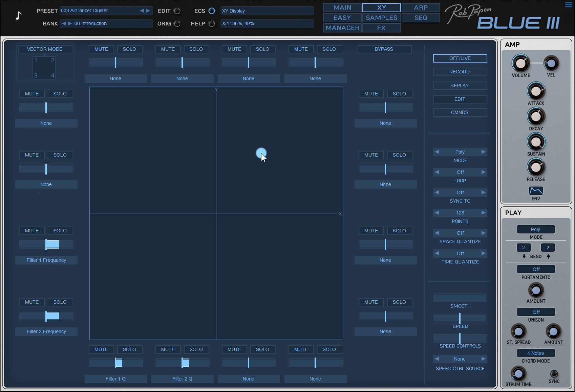This screenshot has height=392, width=575.
Task: Select previous preset arrow
Action: click(142, 10)
